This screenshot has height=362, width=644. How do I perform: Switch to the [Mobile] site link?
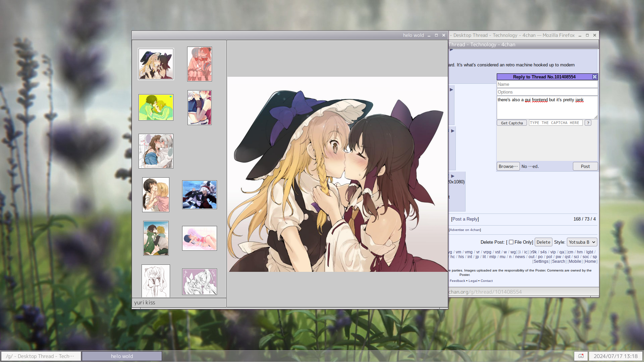pyautogui.click(x=575, y=261)
